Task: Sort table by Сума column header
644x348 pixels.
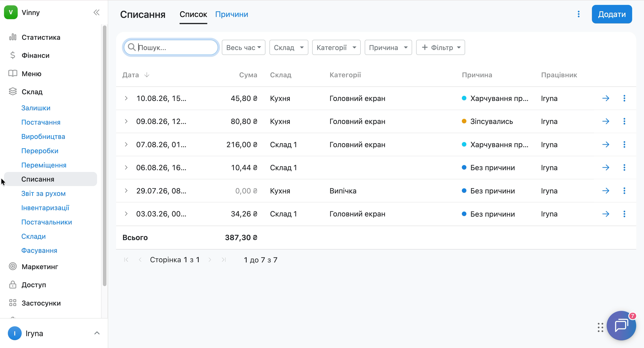Action: (248, 75)
